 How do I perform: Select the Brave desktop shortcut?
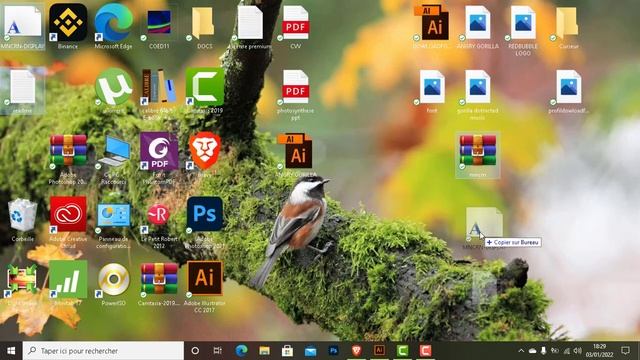tap(204, 154)
